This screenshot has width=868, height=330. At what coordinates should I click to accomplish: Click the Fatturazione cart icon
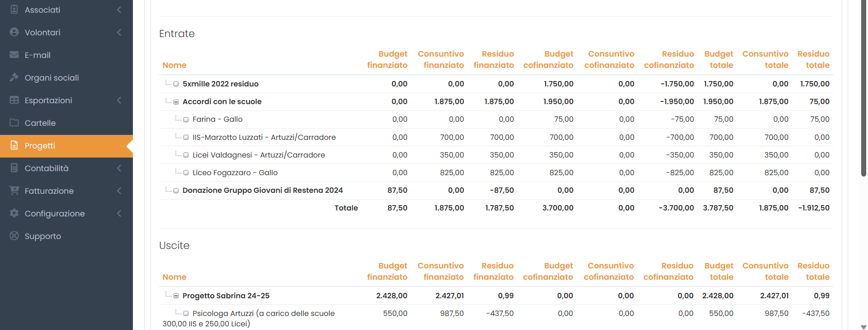click(x=14, y=191)
